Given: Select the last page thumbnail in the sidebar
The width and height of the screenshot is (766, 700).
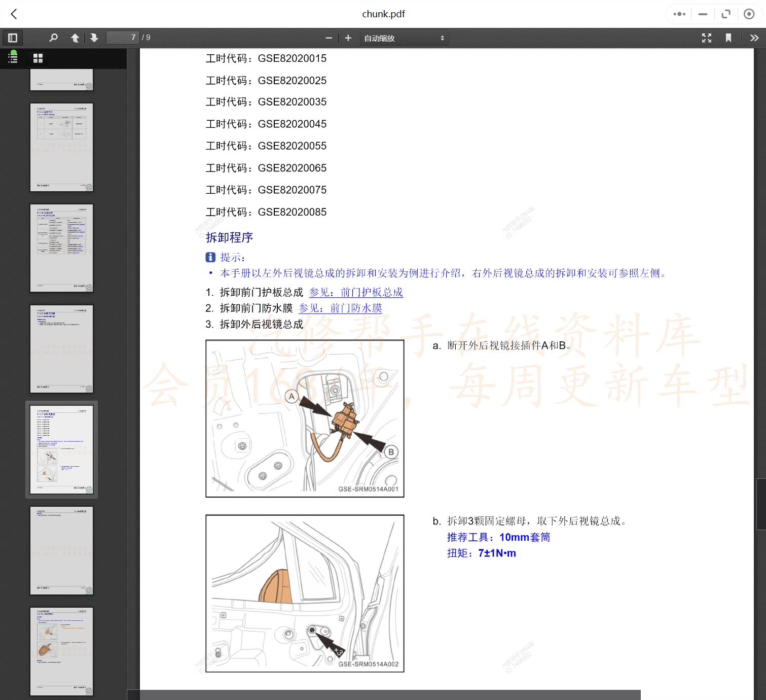Looking at the screenshot, I should (61, 651).
